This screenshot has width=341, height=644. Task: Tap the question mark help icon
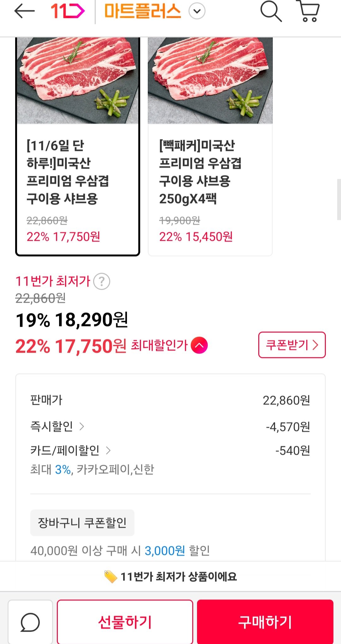[102, 281]
